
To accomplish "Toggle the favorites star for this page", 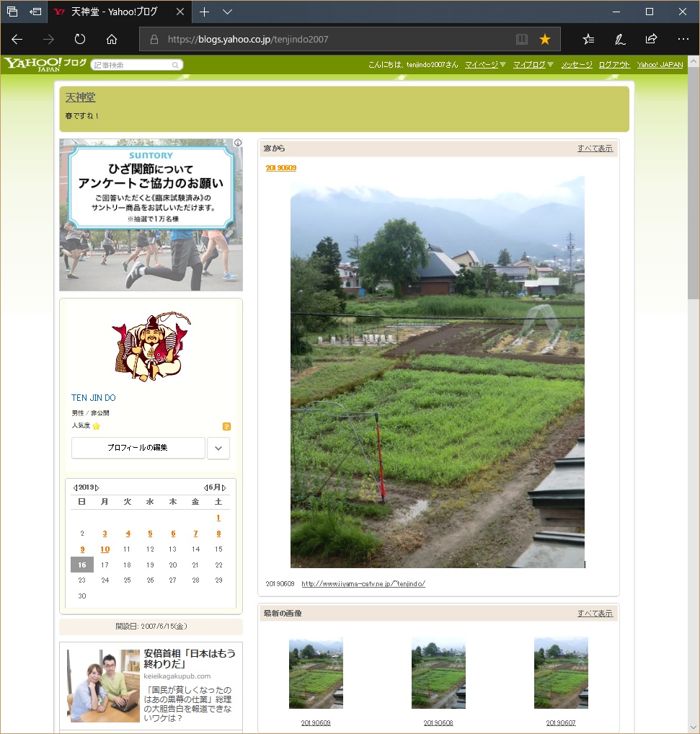I will [x=545, y=39].
